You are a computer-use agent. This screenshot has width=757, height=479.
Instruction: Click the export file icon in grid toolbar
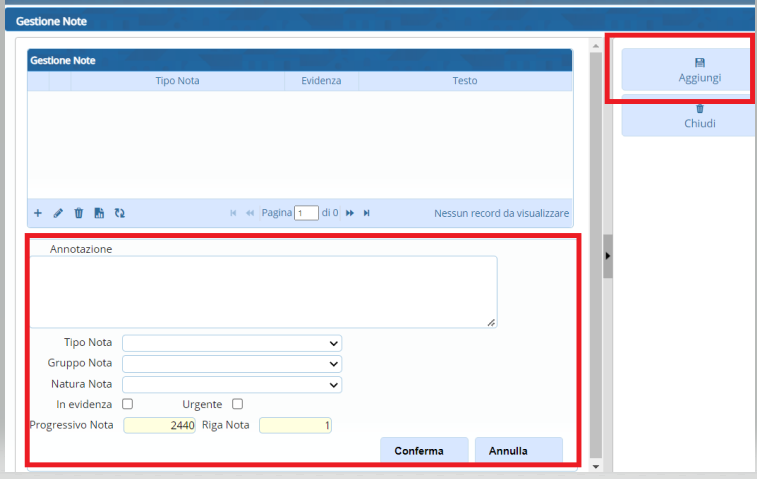(99, 213)
